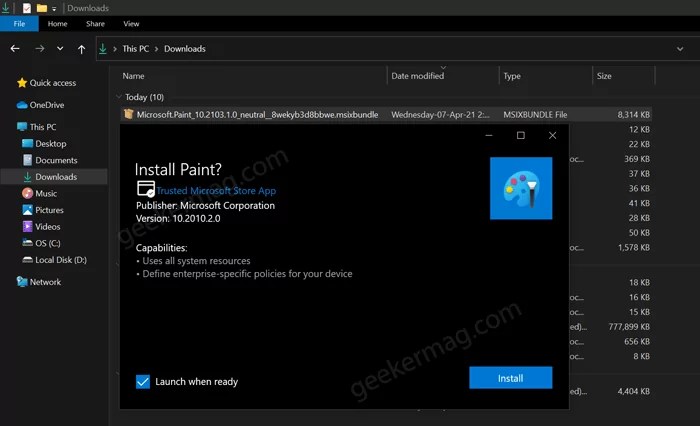Click the 1,578 KB size cell
This screenshot has width=700, height=426.
tap(633, 247)
